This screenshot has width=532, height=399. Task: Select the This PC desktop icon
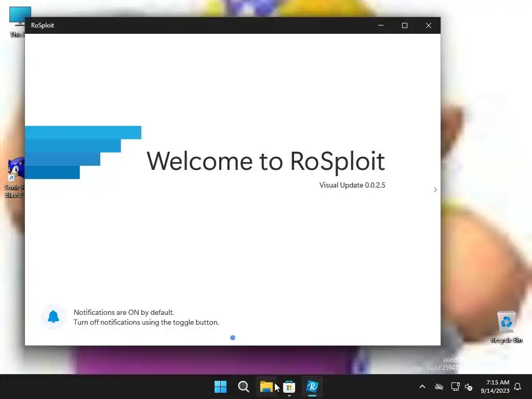pyautogui.click(x=17, y=22)
